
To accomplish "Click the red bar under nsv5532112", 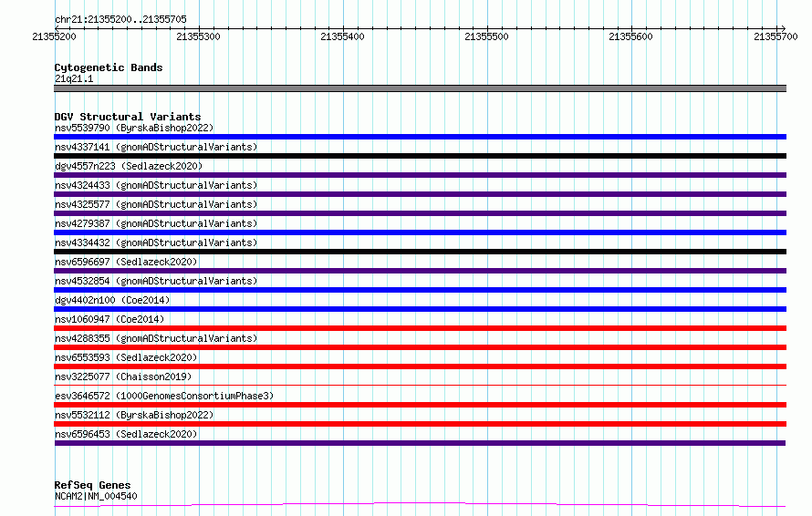I will [x=420, y=424].
